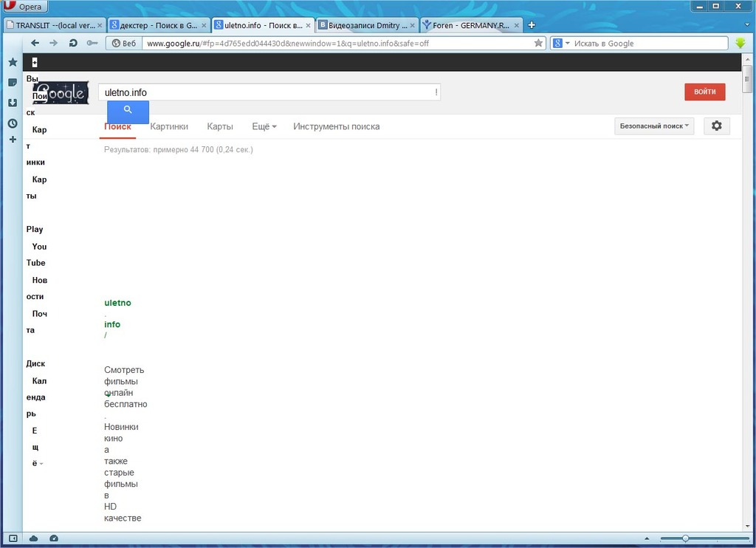Click the address bar URL field
Image resolution: width=756 pixels, height=548 pixels.
pos(337,44)
